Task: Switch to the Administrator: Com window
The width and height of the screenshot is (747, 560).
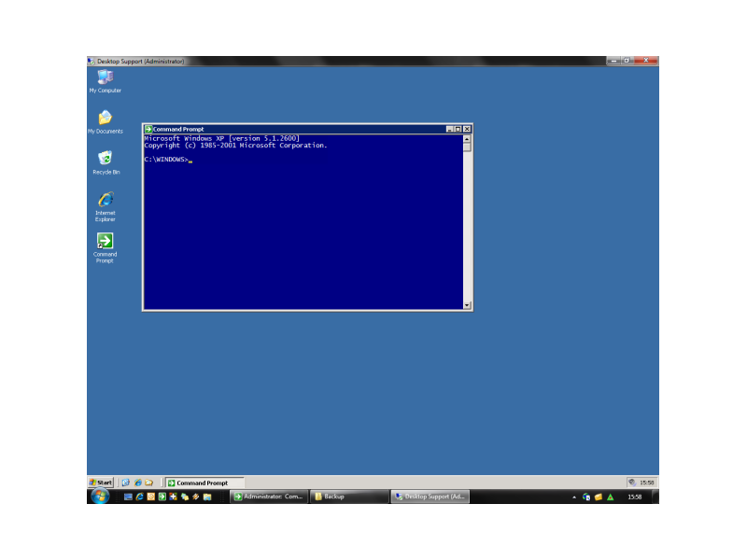Action: (269, 497)
